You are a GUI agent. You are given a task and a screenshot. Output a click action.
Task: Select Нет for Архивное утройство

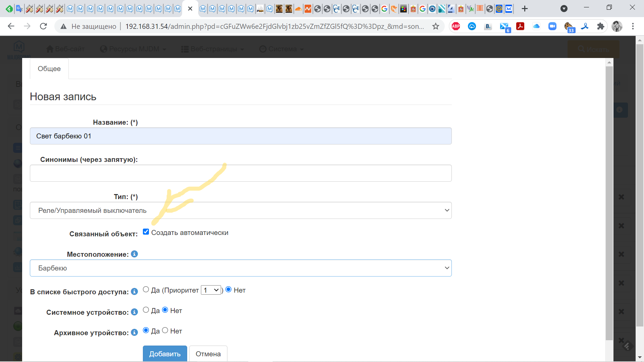(x=165, y=330)
